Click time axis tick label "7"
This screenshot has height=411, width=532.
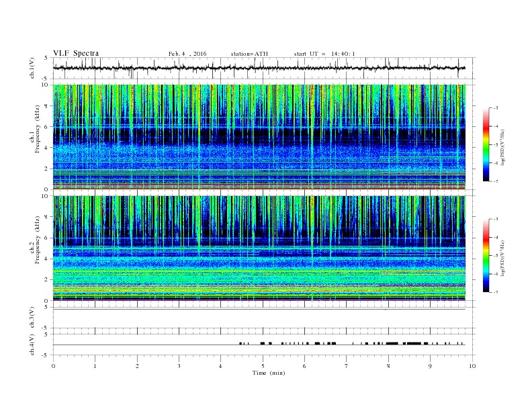347,366
